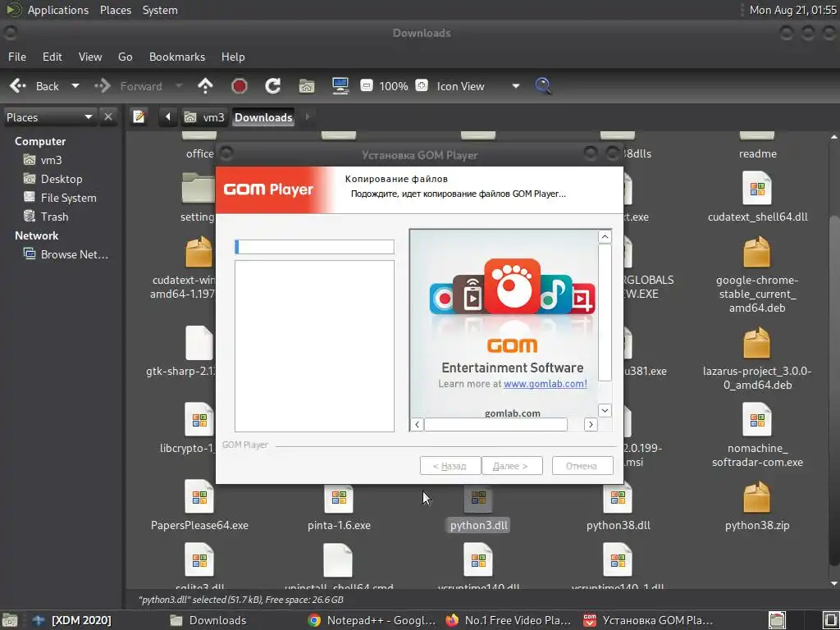Image resolution: width=840 pixels, height=630 pixels.
Task: Click the path bar left scroll arrow
Action: [167, 116]
